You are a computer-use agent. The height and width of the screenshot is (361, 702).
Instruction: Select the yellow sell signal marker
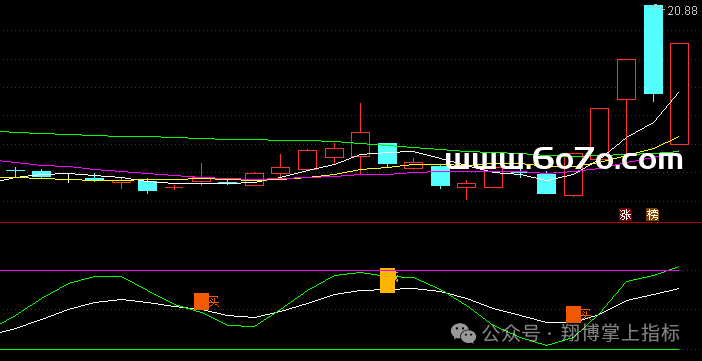pos(388,280)
